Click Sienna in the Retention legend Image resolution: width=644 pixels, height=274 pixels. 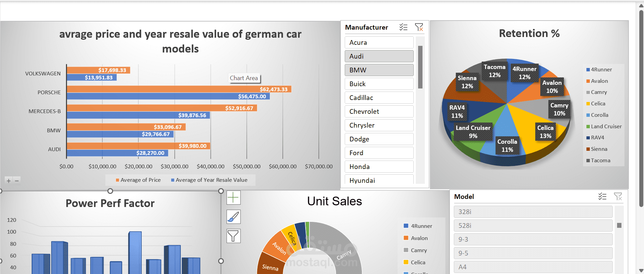597,149
